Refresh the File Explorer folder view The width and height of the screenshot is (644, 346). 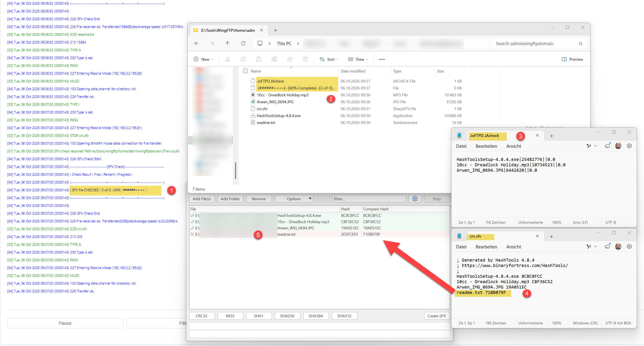click(x=243, y=43)
